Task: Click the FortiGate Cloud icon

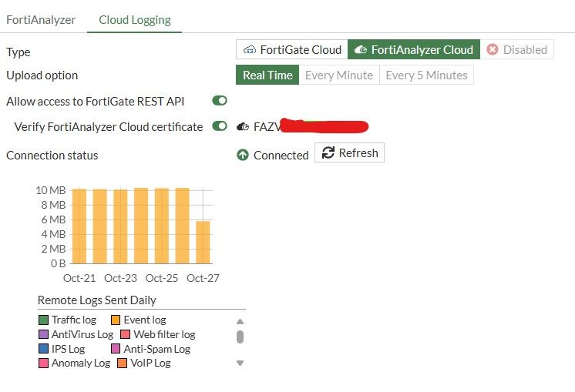Action: click(x=249, y=50)
